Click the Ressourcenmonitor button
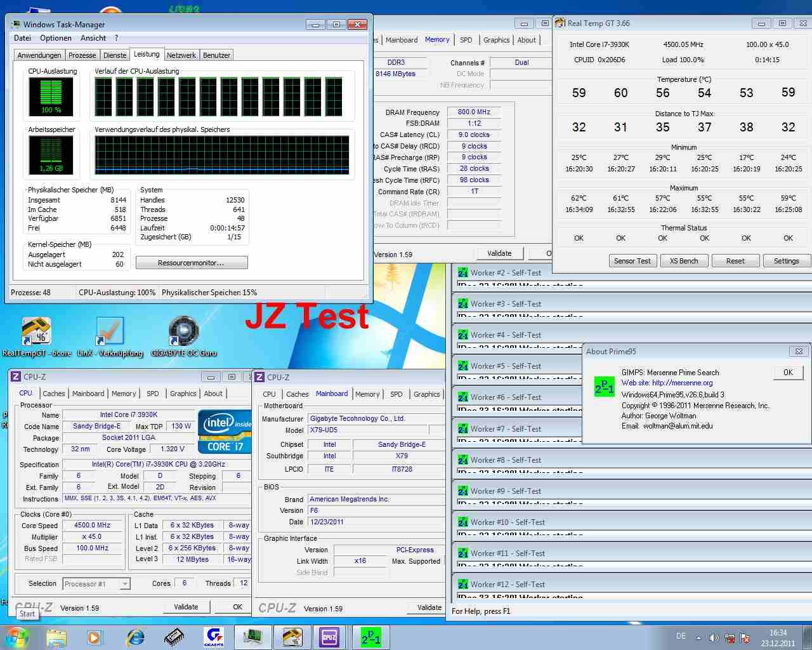812x650 pixels. tap(192, 263)
